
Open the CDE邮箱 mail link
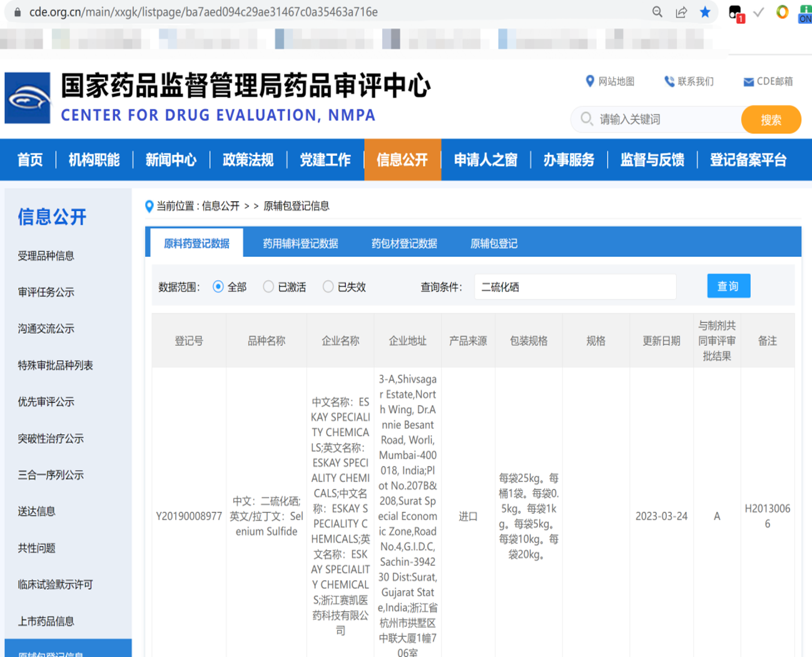(768, 81)
